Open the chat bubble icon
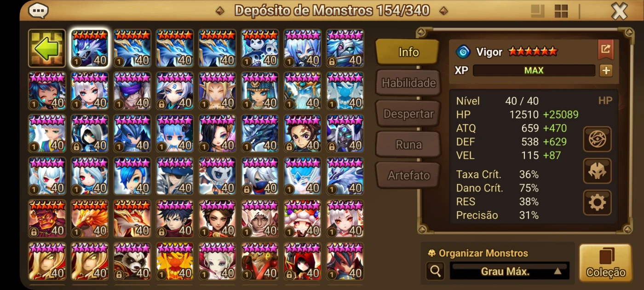644x290 pixels. (38, 10)
